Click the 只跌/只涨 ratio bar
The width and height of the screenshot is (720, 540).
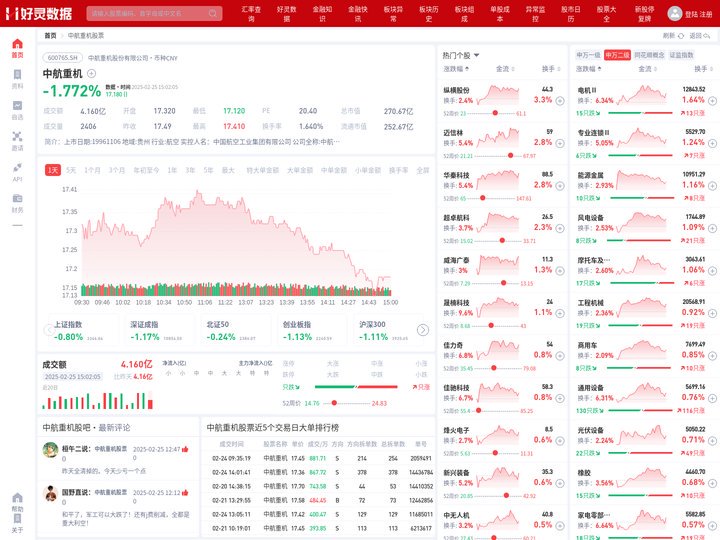[x=356, y=387]
